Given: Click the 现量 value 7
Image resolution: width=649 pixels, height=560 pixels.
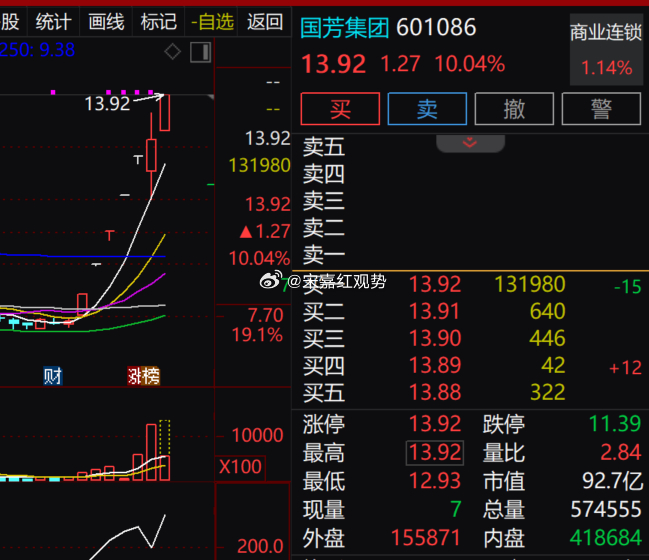Looking at the screenshot, I should [456, 510].
